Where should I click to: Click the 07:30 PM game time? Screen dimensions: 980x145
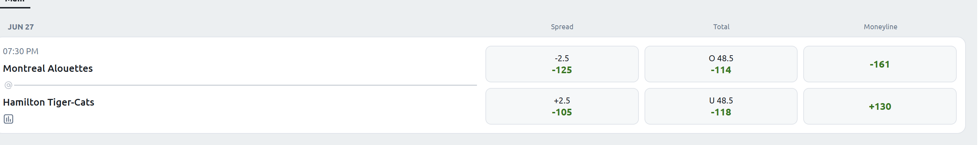click(x=21, y=51)
